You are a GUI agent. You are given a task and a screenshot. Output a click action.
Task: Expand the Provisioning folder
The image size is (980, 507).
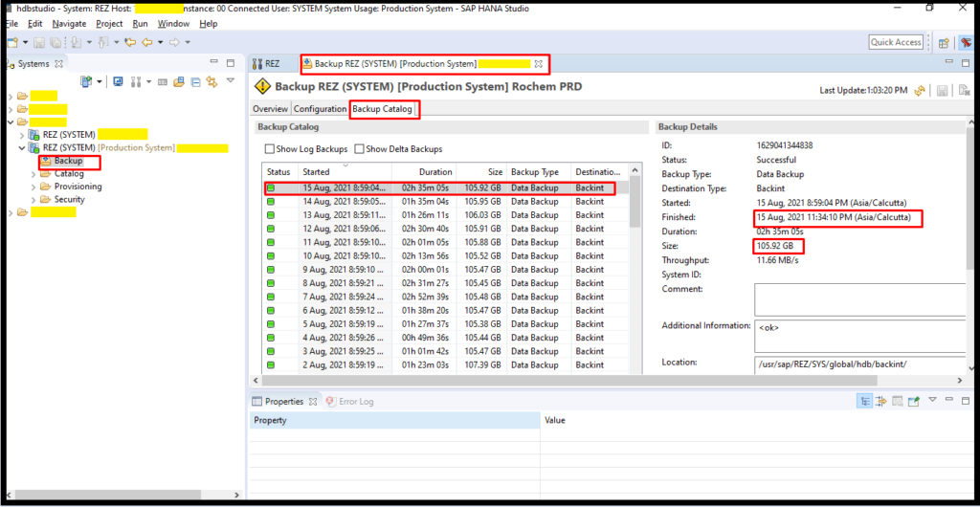(x=33, y=187)
